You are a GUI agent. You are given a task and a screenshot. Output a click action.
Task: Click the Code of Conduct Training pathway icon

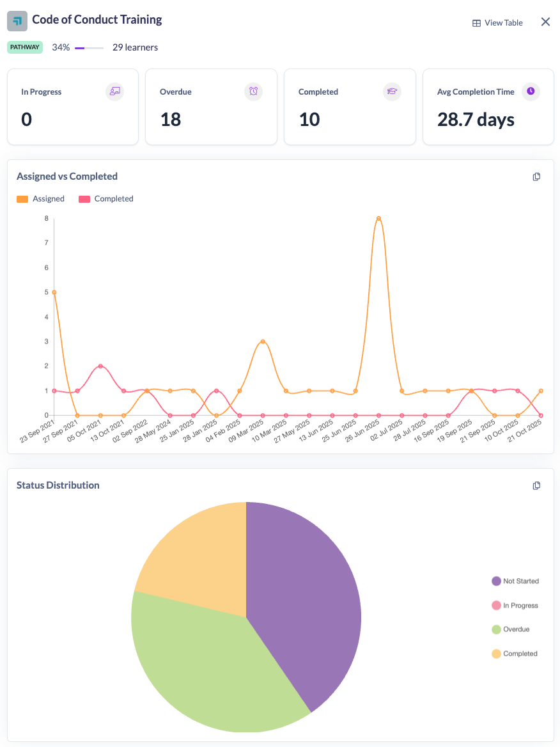coord(17,21)
